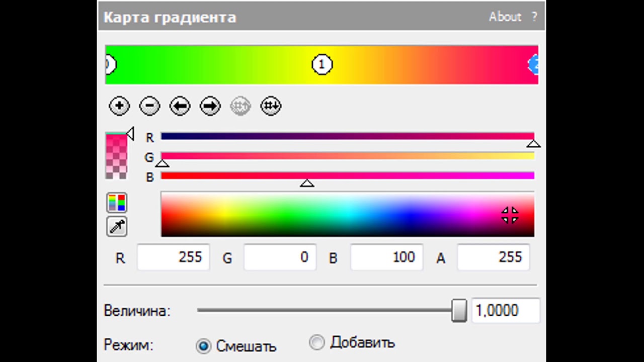This screenshot has width=644, height=362.
Task: Select the Смешать radio button
Action: (204, 346)
